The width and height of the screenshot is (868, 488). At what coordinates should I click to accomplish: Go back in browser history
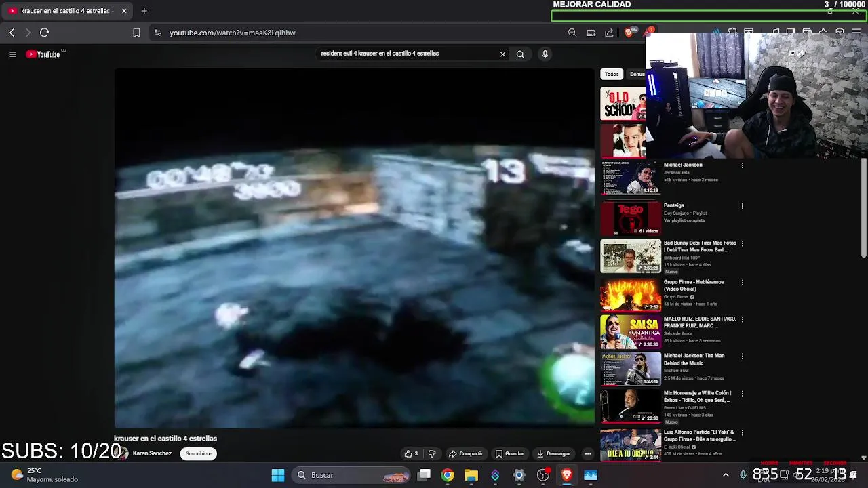[x=12, y=33]
